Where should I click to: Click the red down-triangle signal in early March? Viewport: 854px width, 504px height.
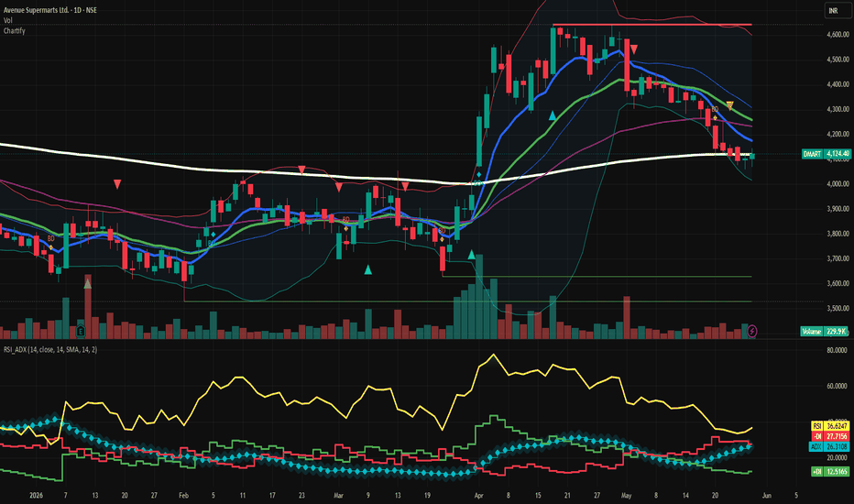pyautogui.click(x=339, y=188)
